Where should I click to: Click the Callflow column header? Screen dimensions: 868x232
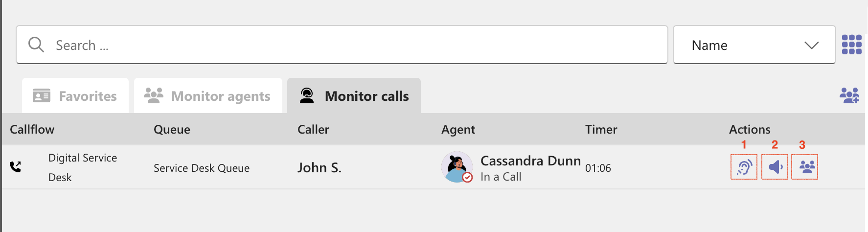pos(32,129)
